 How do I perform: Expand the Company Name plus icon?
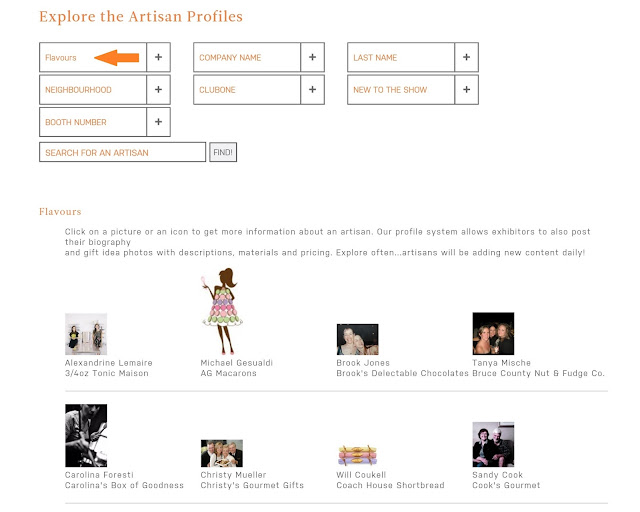pos(312,57)
